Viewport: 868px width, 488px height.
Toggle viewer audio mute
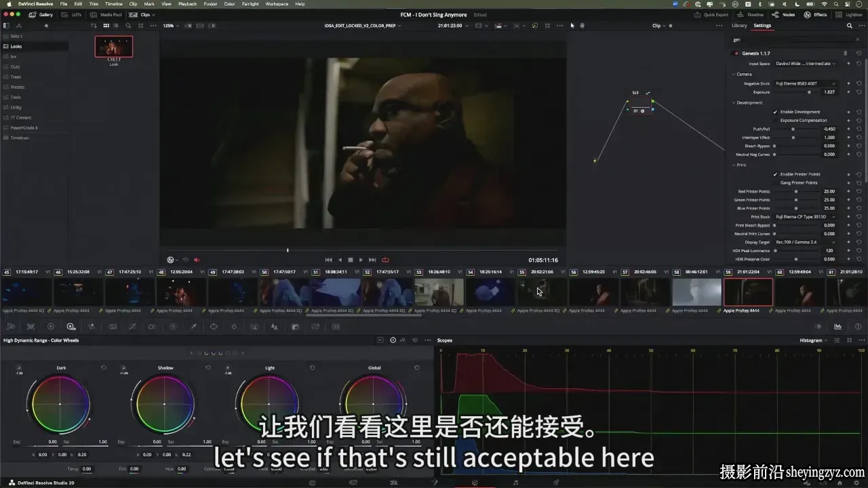(x=197, y=260)
